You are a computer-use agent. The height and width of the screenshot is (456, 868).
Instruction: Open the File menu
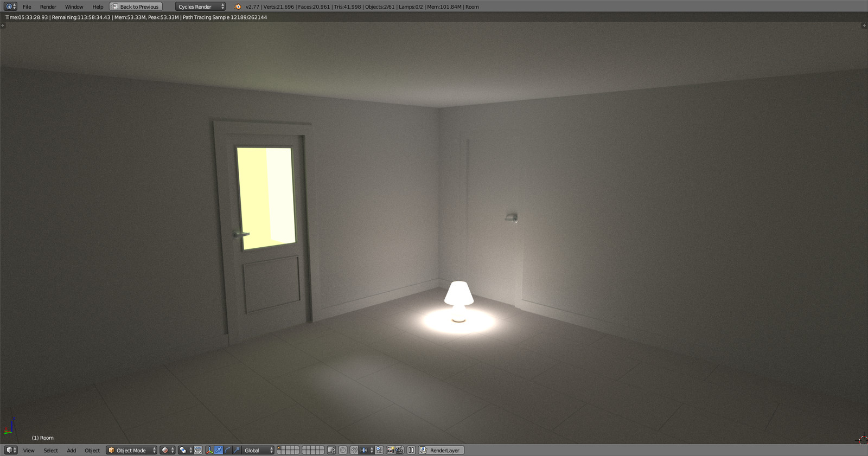coord(27,7)
